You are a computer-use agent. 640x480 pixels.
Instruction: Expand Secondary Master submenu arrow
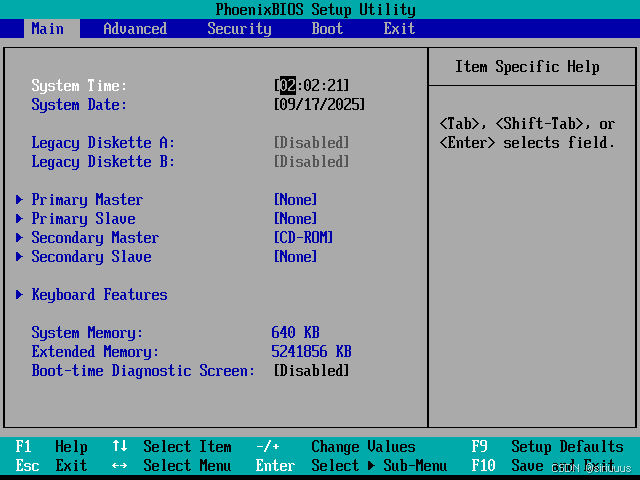pyautogui.click(x=19, y=238)
